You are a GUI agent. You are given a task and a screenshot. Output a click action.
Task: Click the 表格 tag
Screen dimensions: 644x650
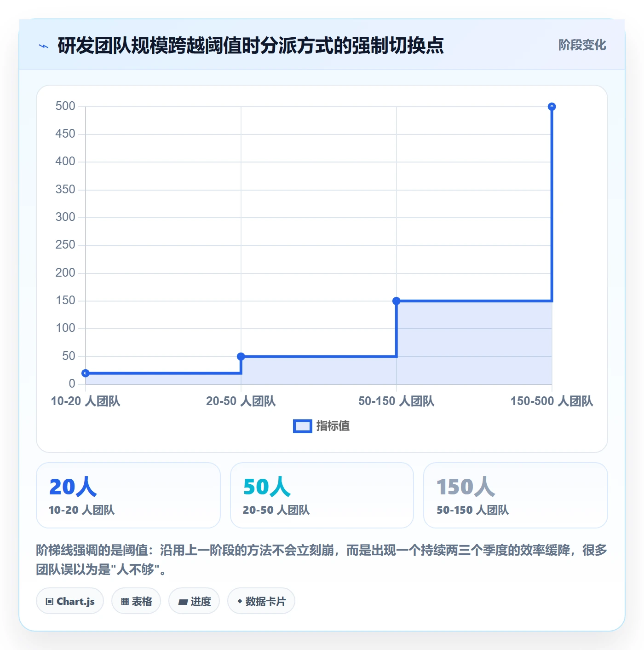(136, 601)
